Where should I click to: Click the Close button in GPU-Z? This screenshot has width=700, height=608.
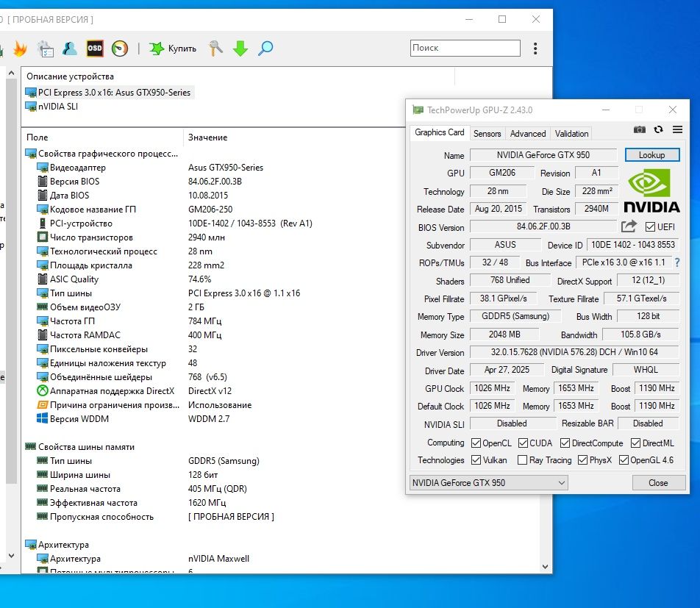658,482
